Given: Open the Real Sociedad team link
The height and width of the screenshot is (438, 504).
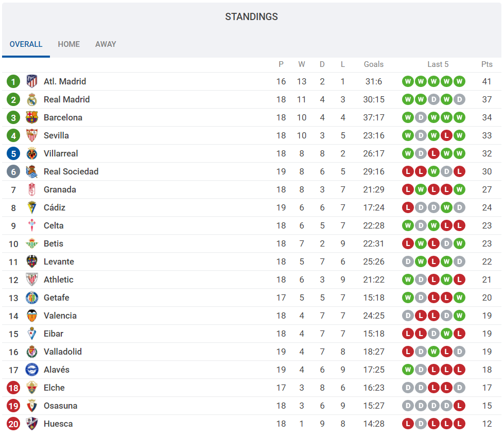Looking at the screenshot, I should (x=71, y=171).
